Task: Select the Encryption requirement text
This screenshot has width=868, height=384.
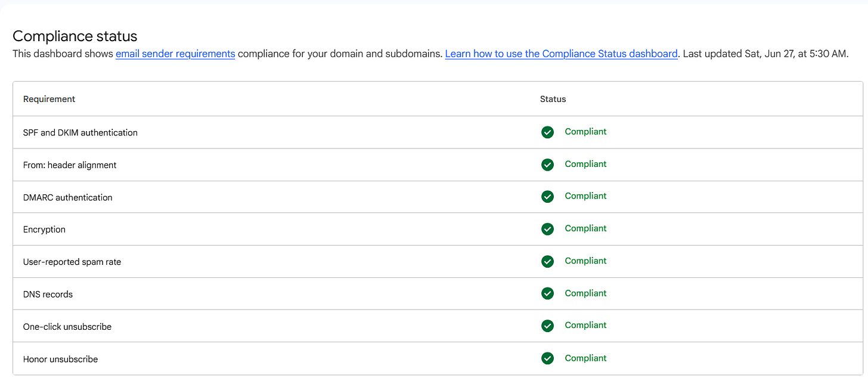Action: (44, 230)
